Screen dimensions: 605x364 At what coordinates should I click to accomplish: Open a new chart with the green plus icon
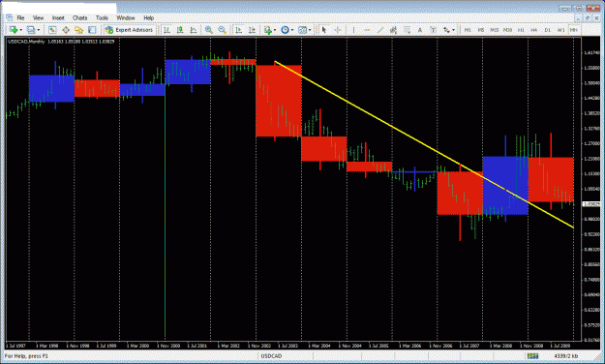click(14, 30)
